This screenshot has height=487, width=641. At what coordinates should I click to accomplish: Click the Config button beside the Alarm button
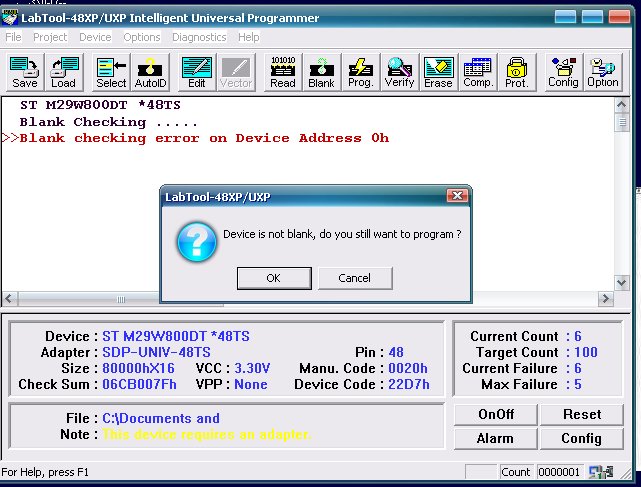[582, 439]
